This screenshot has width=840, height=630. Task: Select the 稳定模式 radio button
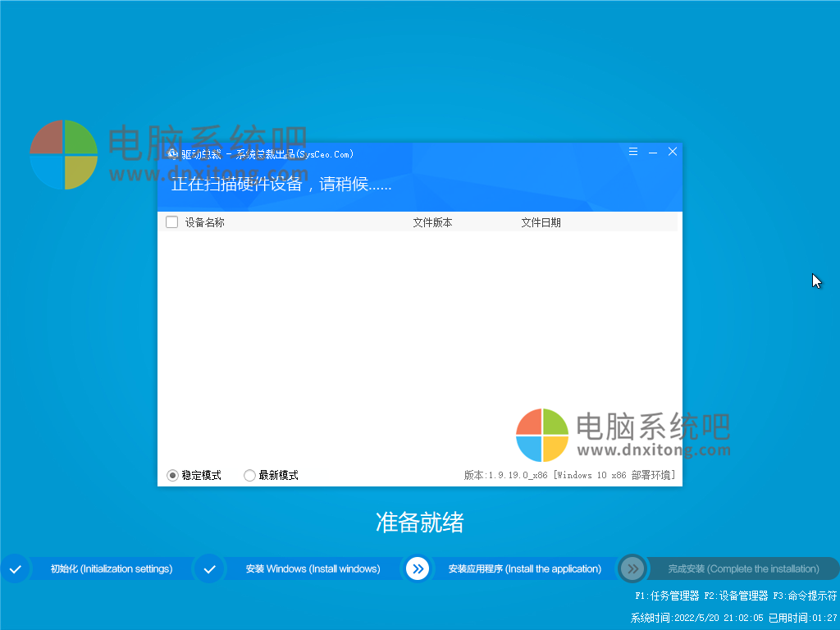172,475
